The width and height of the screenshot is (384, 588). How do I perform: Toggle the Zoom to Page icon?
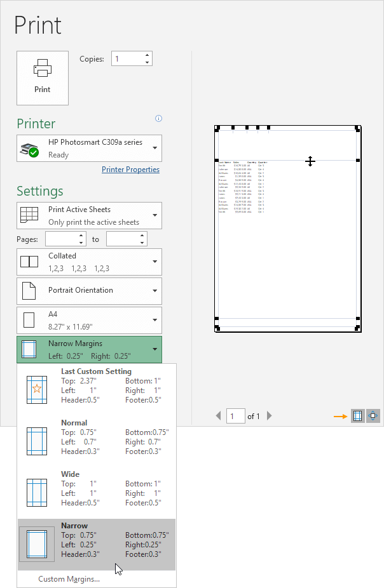pos(373,417)
